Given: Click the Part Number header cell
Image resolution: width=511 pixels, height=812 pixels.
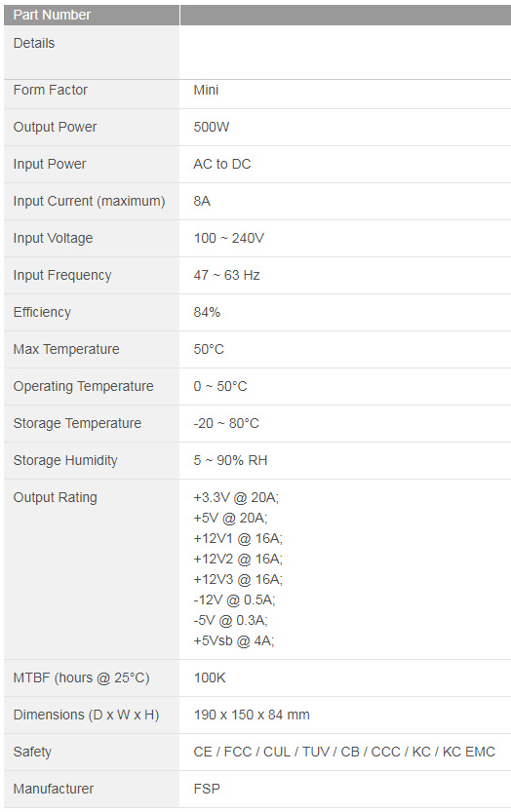Looking at the screenshot, I should (x=92, y=15).
